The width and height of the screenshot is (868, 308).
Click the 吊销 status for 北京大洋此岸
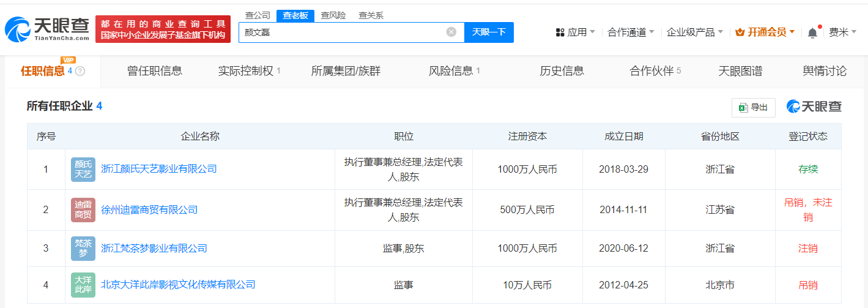808,285
